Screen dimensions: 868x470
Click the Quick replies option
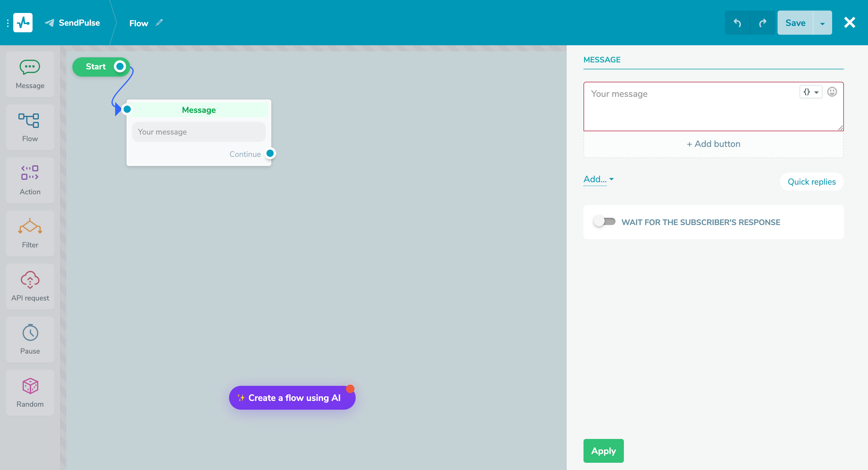point(811,181)
